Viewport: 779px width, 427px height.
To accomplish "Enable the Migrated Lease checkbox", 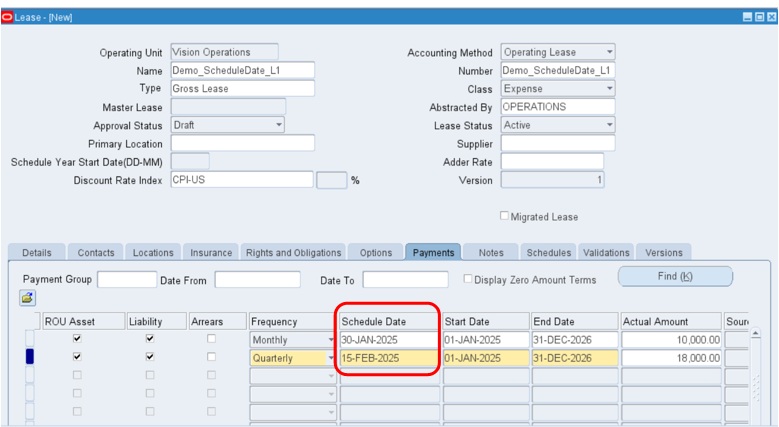I will click(x=504, y=216).
